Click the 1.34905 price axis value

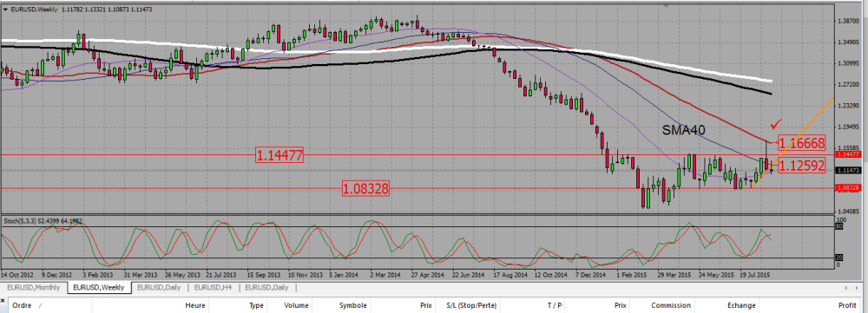(849, 42)
